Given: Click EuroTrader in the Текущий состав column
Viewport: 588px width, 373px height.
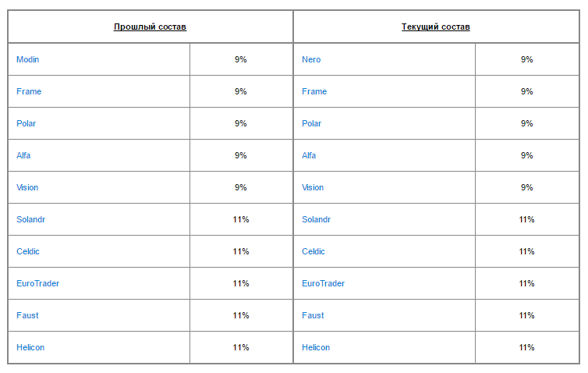Looking at the screenshot, I should point(323,283).
